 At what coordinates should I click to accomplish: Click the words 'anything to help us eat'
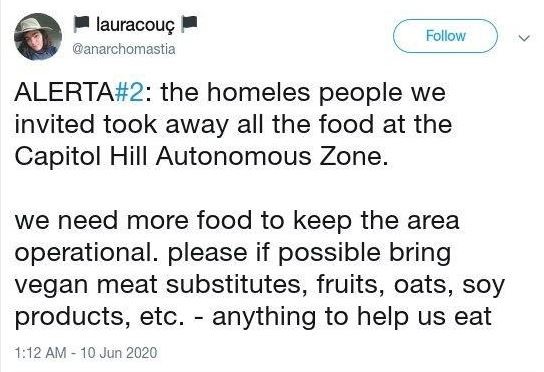click(x=352, y=317)
